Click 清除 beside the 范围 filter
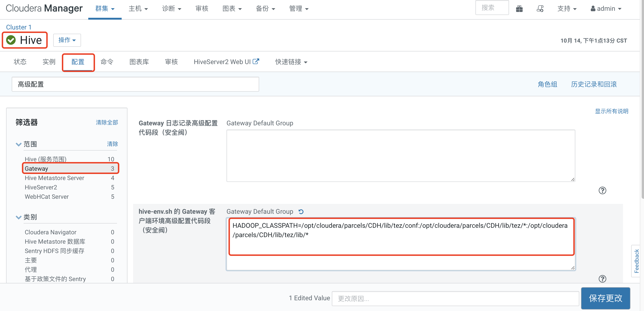 coord(113,144)
